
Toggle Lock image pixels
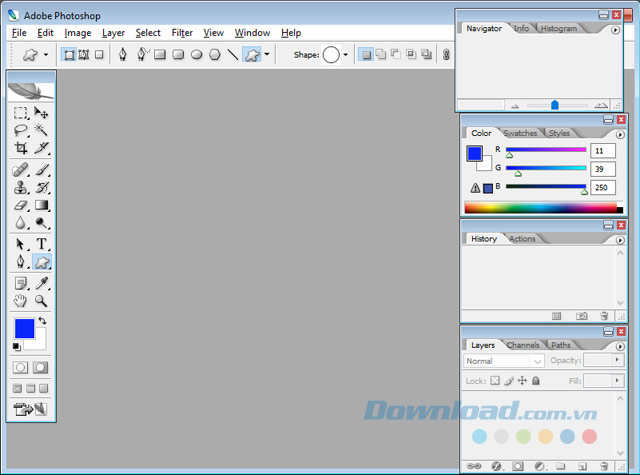(509, 381)
